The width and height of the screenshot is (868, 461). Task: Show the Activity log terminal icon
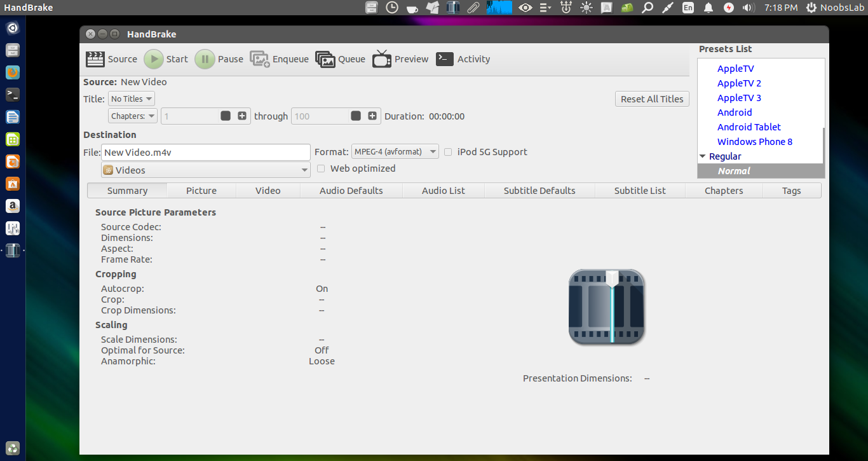click(x=445, y=59)
